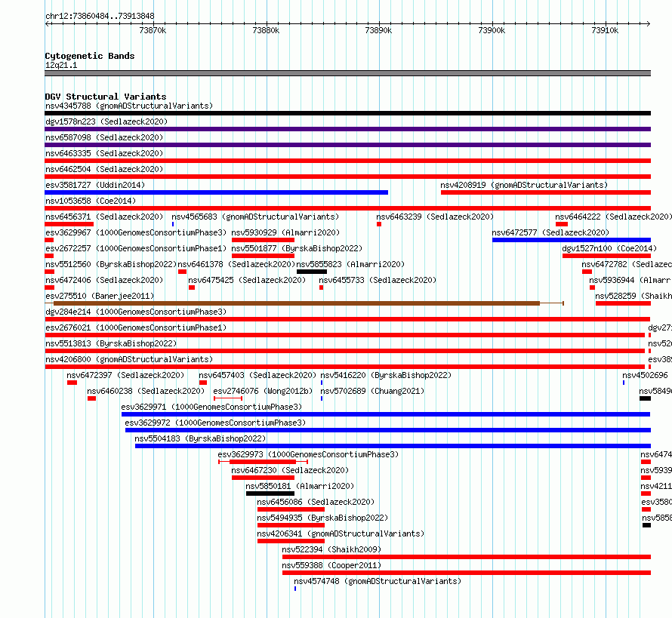
Task: Click the blue esv3581727 Uddin2014 bar
Action: (x=217, y=192)
